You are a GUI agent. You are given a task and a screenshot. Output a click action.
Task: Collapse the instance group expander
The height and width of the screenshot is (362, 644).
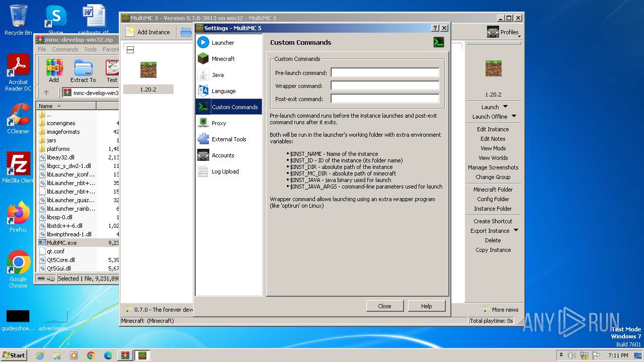[130, 50]
